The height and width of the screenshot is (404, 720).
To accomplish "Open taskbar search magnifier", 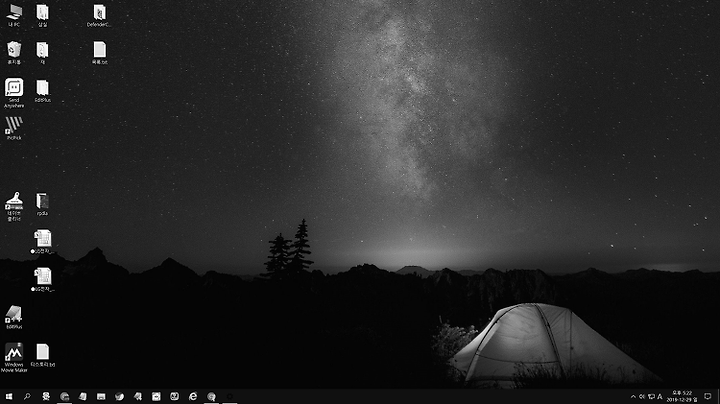I will 27,396.
